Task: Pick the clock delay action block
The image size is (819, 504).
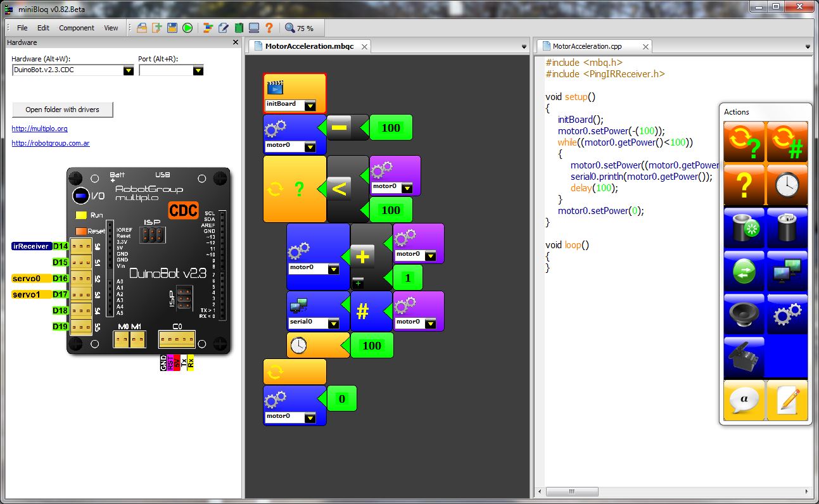Action: pyautogui.click(x=787, y=185)
